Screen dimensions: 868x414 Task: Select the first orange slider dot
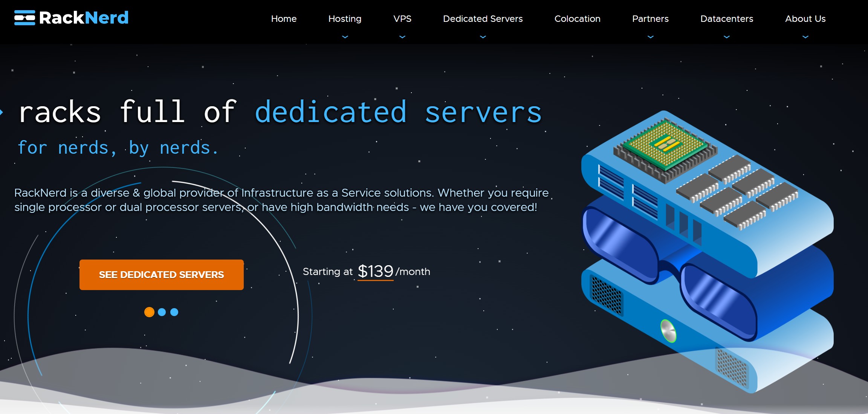149,312
